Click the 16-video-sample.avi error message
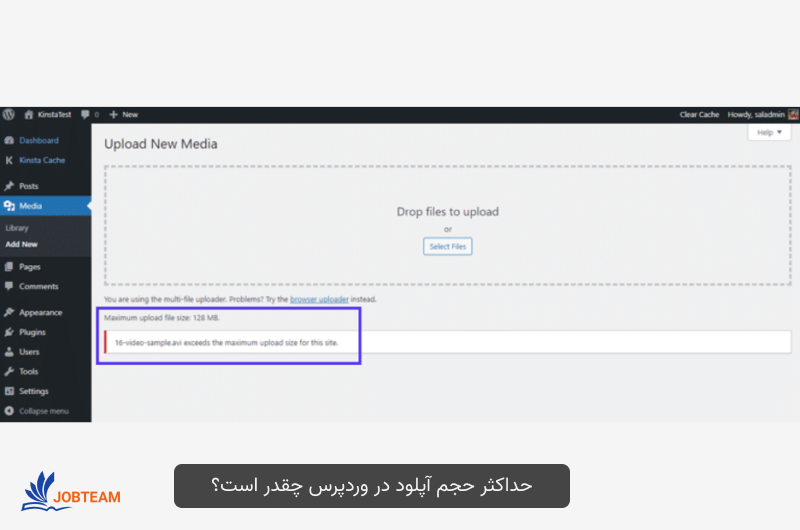This screenshot has height=530, width=800. click(226, 342)
